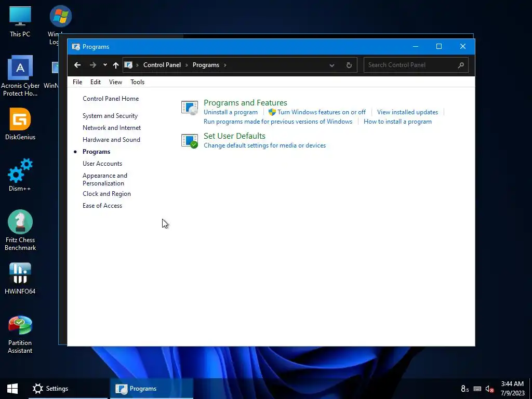Image resolution: width=532 pixels, height=399 pixels.
Task: Open the Tools menu
Action: (137, 82)
